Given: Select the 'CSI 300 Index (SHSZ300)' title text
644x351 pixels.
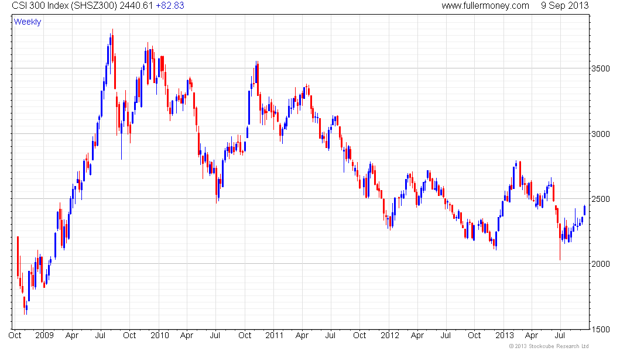Looking at the screenshot, I should coord(65,6).
